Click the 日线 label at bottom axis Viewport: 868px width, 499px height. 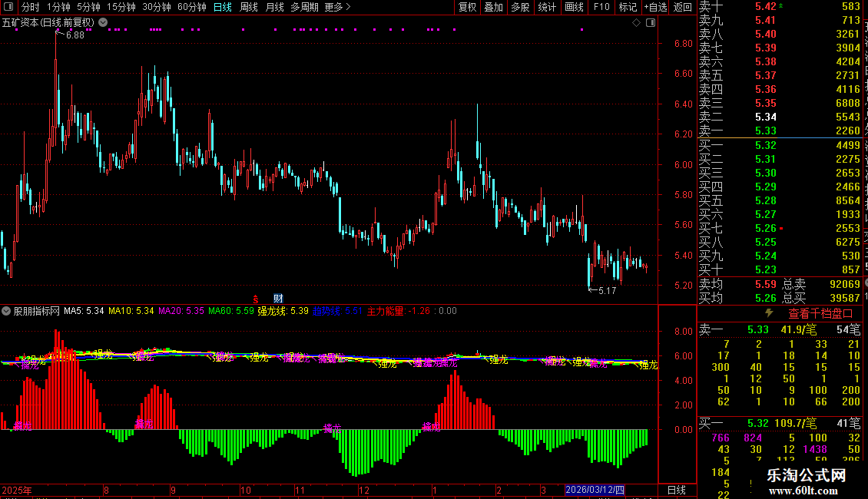(677, 490)
